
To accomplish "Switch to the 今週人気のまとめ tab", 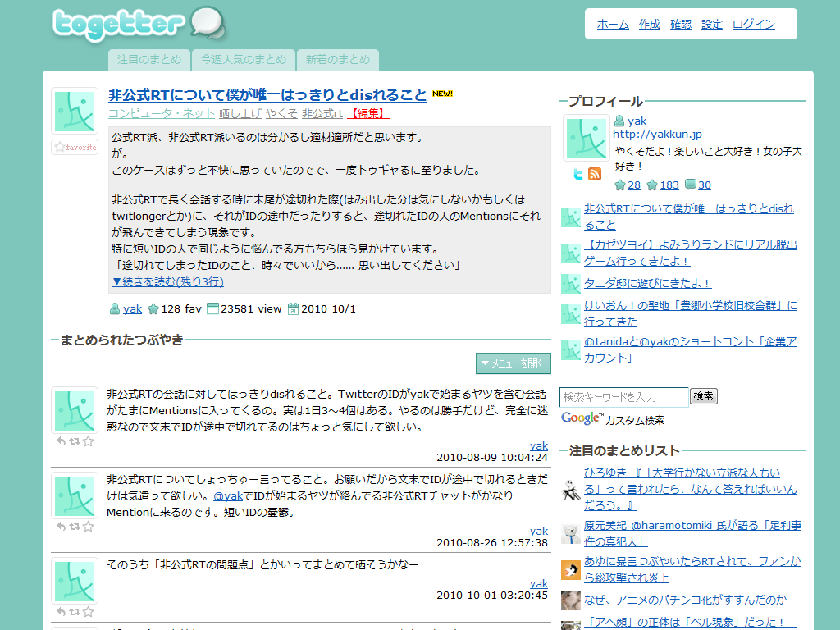I will 244,59.
